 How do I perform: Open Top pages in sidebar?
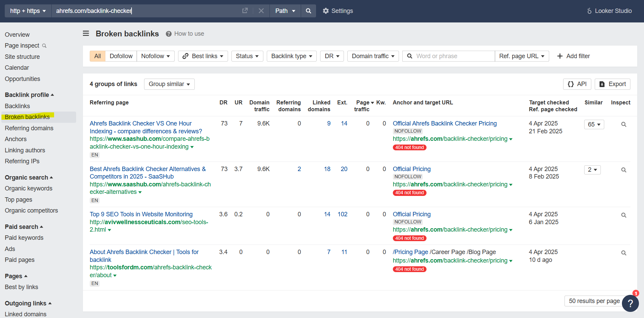point(18,200)
